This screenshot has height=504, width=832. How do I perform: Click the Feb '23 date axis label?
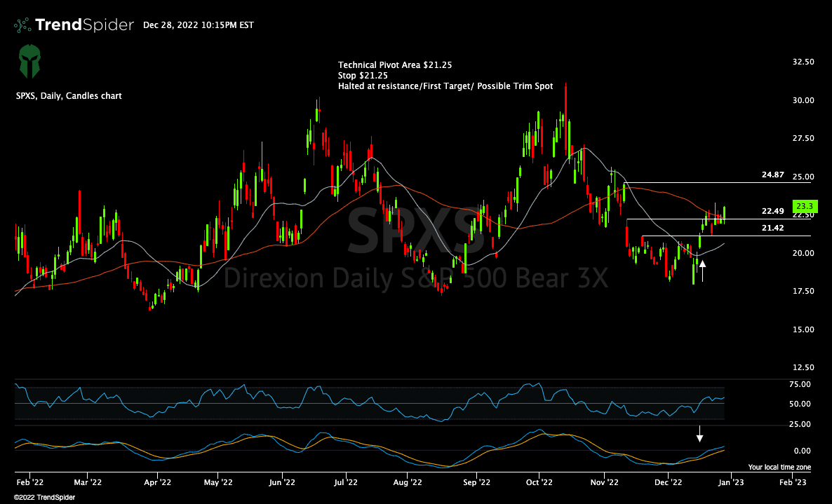(793, 482)
